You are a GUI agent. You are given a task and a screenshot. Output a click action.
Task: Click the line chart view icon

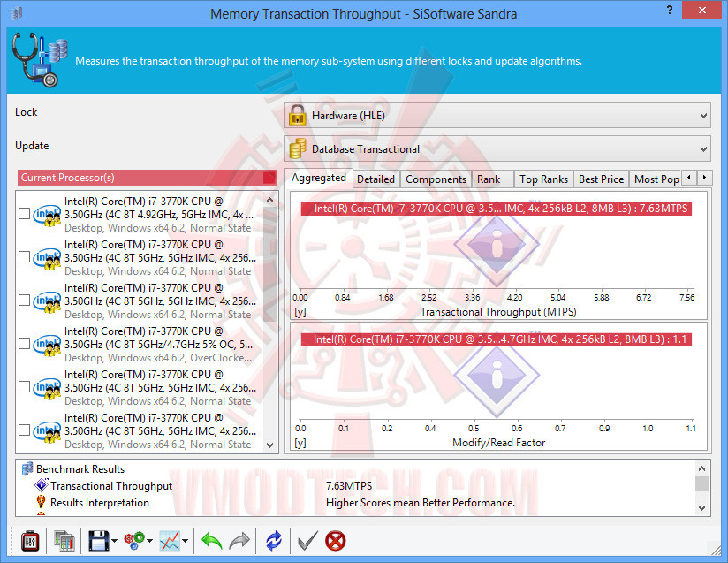click(x=170, y=541)
